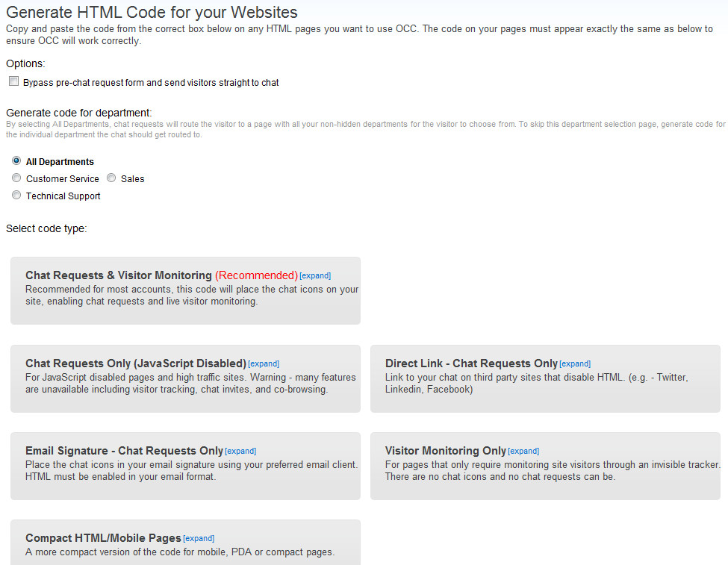Screen dimensions: 728x565
Task: Expand Email Signature - Chat Requests Only
Action: 240,452
